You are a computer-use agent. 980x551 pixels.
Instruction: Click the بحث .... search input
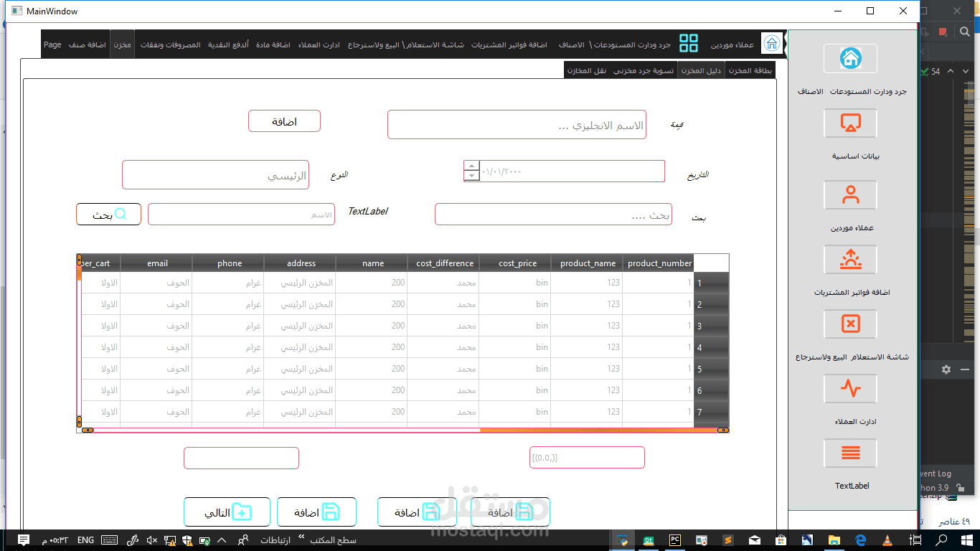[x=553, y=215]
